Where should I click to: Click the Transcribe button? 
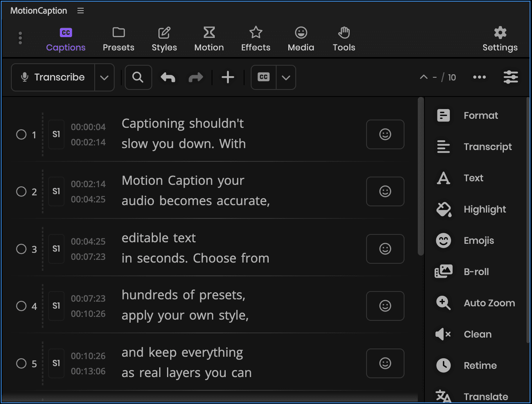(53, 77)
